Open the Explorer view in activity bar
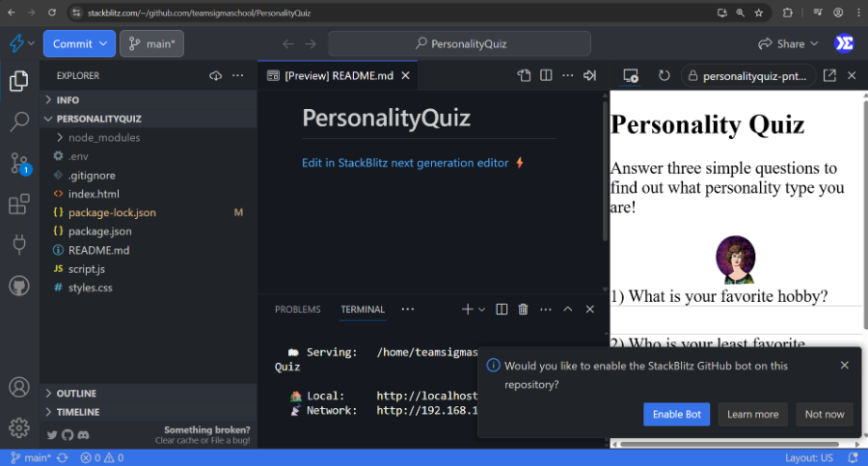This screenshot has height=466, width=868. click(x=19, y=81)
